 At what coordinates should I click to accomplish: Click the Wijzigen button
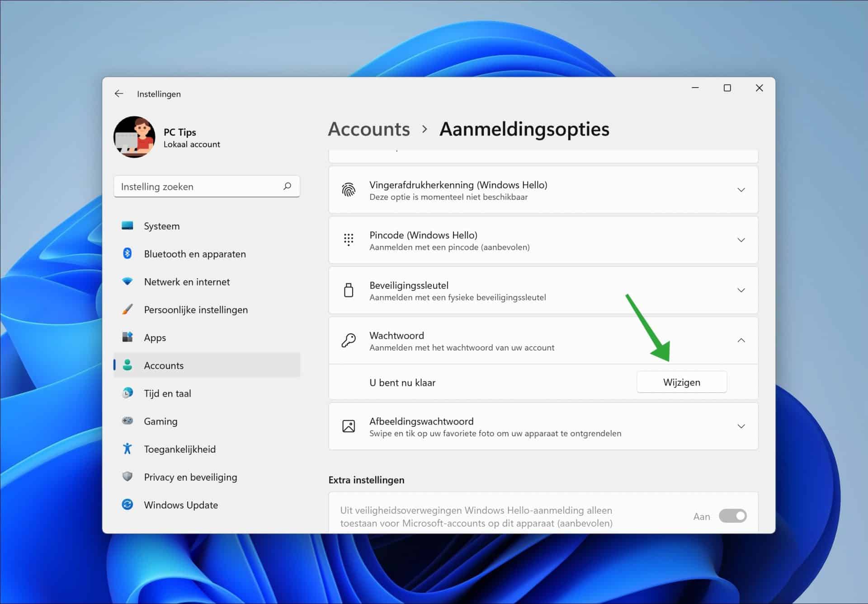[681, 382]
